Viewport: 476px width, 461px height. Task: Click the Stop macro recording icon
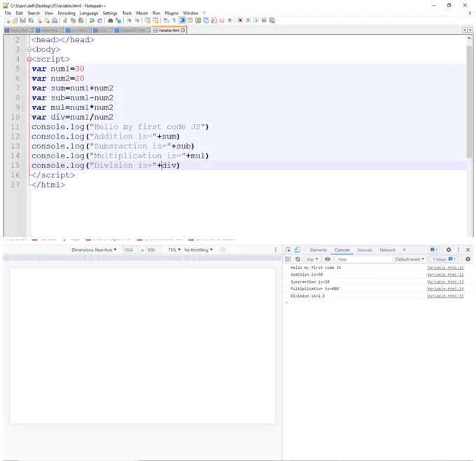point(248,20)
